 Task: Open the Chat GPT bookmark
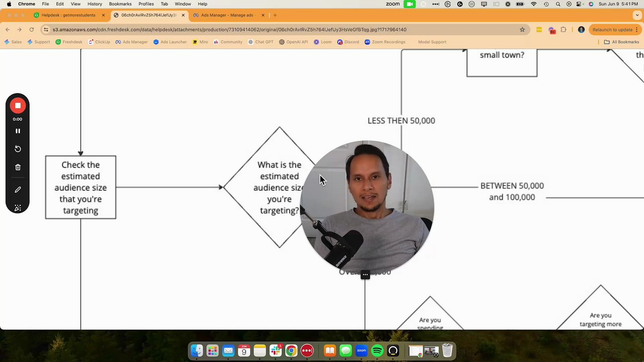[261, 42]
